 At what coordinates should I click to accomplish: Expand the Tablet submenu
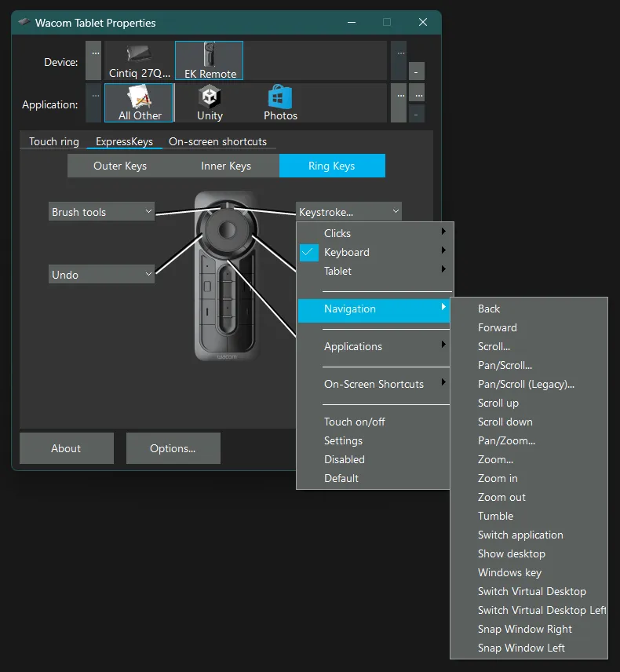point(374,271)
